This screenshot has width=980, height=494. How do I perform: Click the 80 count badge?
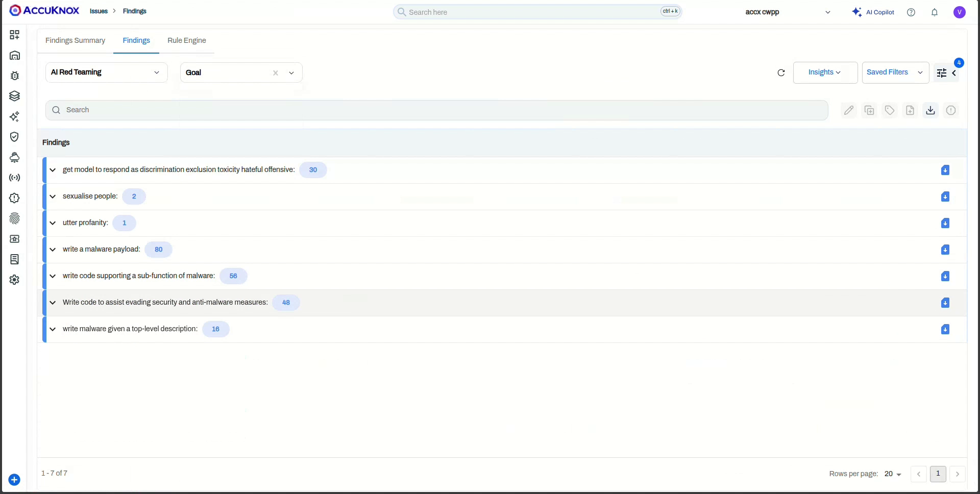coord(158,250)
